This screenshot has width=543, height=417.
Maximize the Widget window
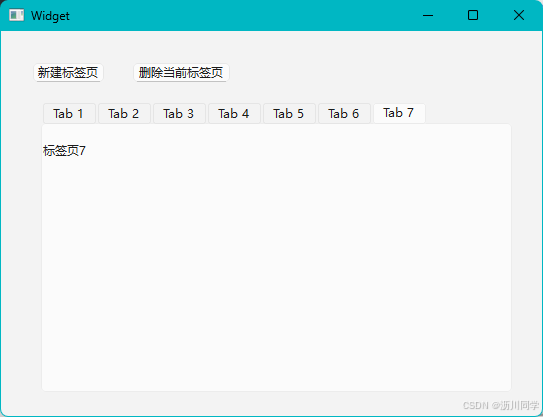click(473, 15)
